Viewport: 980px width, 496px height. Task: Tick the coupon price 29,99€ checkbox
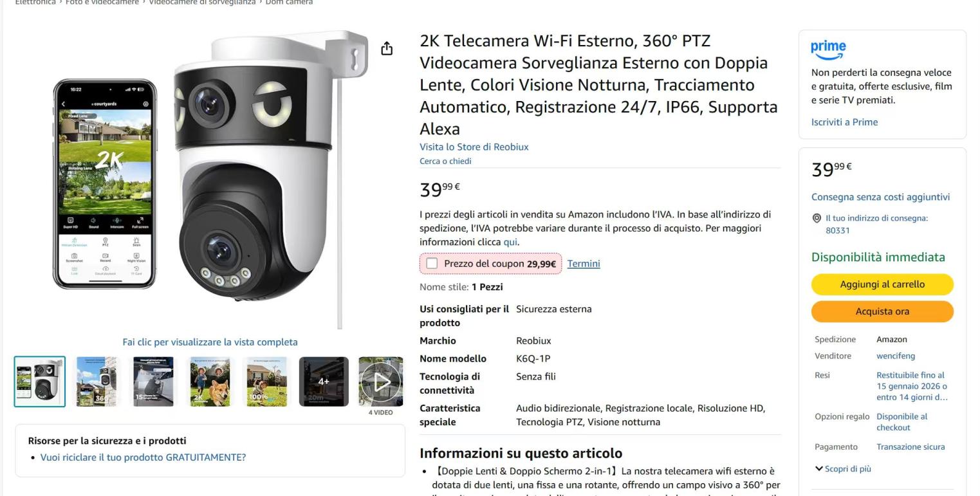point(432,264)
